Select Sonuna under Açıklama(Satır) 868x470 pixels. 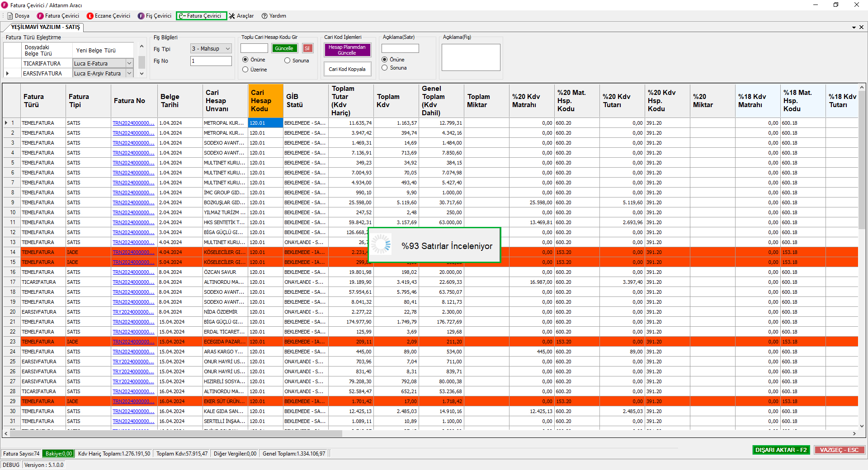click(x=394, y=68)
